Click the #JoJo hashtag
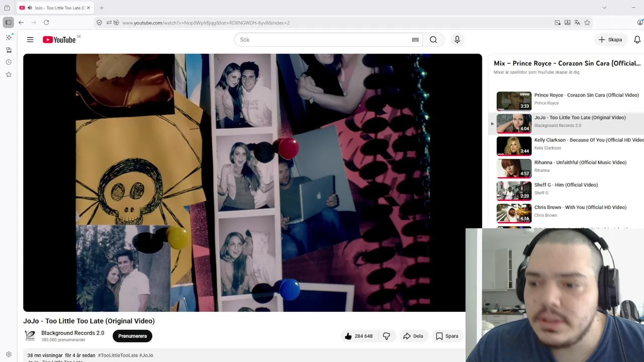This screenshot has height=362, width=644. [146, 355]
